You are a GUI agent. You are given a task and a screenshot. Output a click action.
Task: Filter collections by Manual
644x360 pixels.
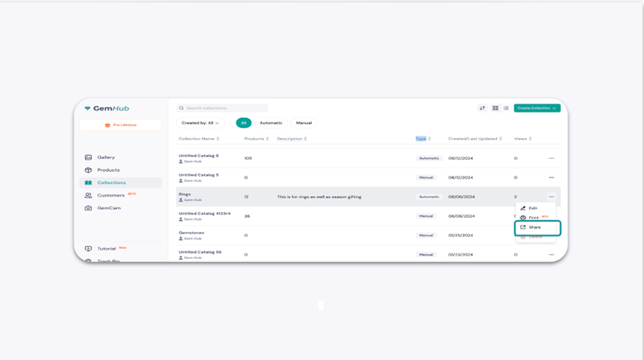(x=304, y=122)
